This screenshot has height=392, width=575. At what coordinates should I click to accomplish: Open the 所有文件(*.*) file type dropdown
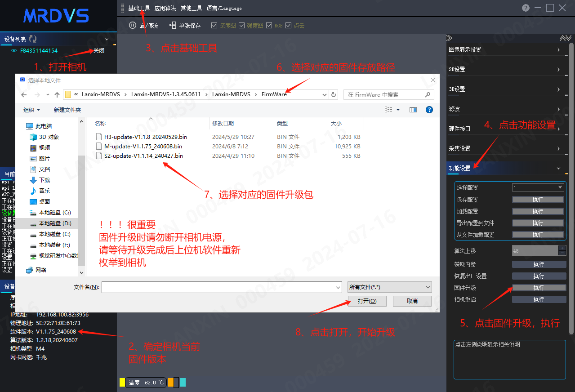tap(390, 287)
